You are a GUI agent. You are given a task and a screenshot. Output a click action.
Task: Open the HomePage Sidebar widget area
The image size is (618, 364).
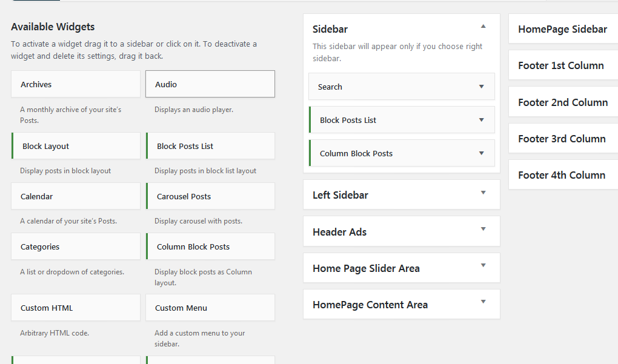[562, 29]
